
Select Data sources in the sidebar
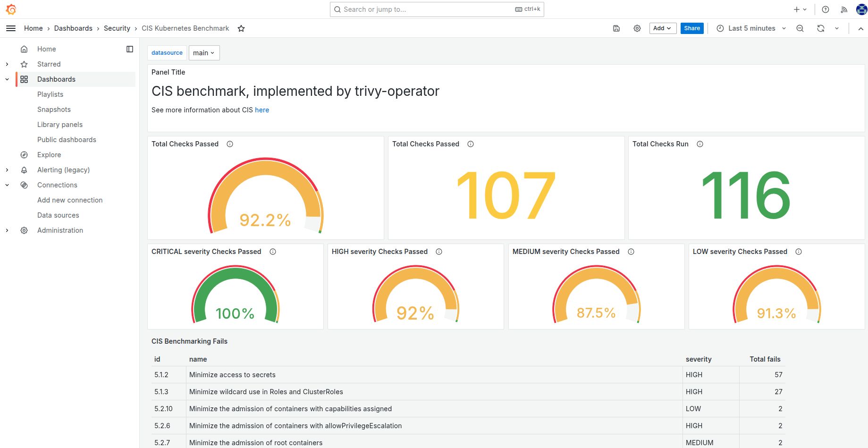coord(58,215)
